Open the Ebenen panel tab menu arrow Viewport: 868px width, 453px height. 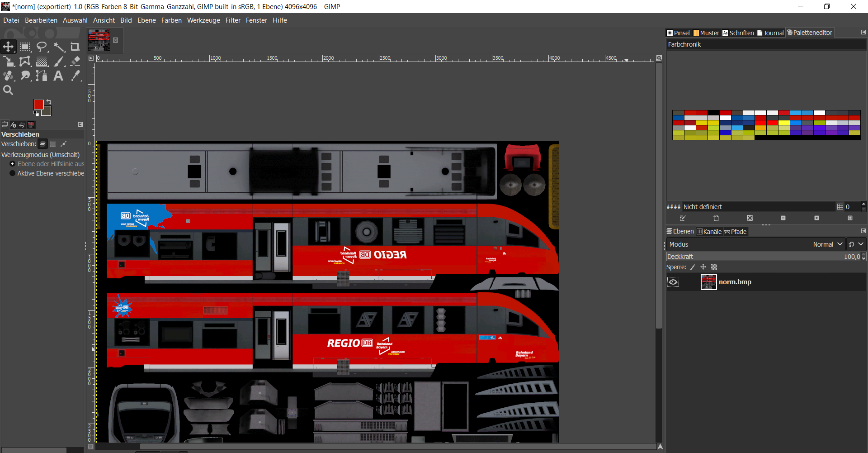863,231
